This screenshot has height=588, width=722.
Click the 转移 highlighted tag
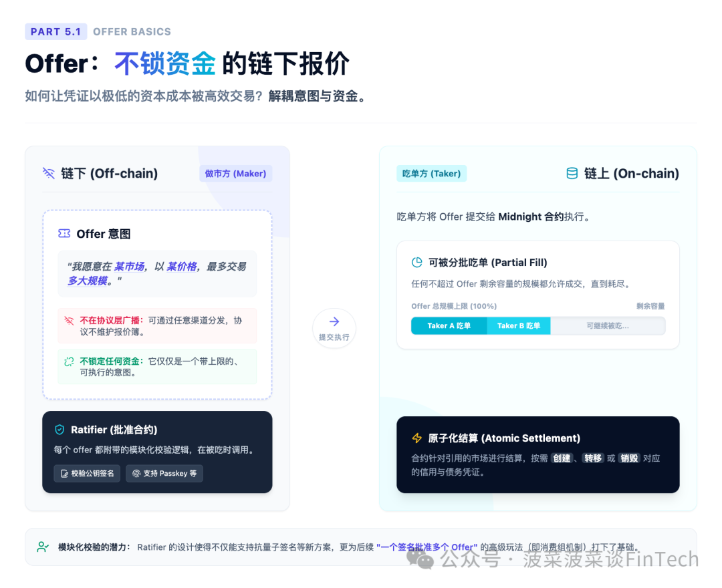coord(593,458)
